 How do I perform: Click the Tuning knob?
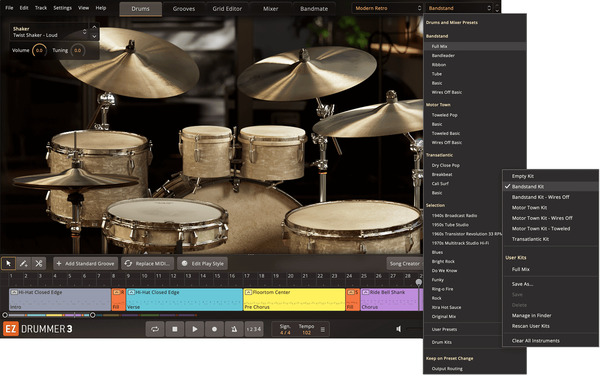click(x=77, y=50)
